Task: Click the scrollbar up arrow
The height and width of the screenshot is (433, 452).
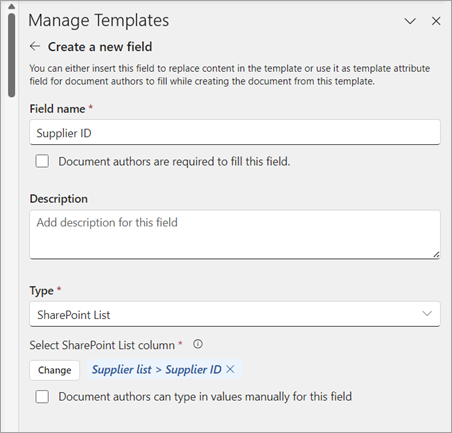Action: pos(11,6)
